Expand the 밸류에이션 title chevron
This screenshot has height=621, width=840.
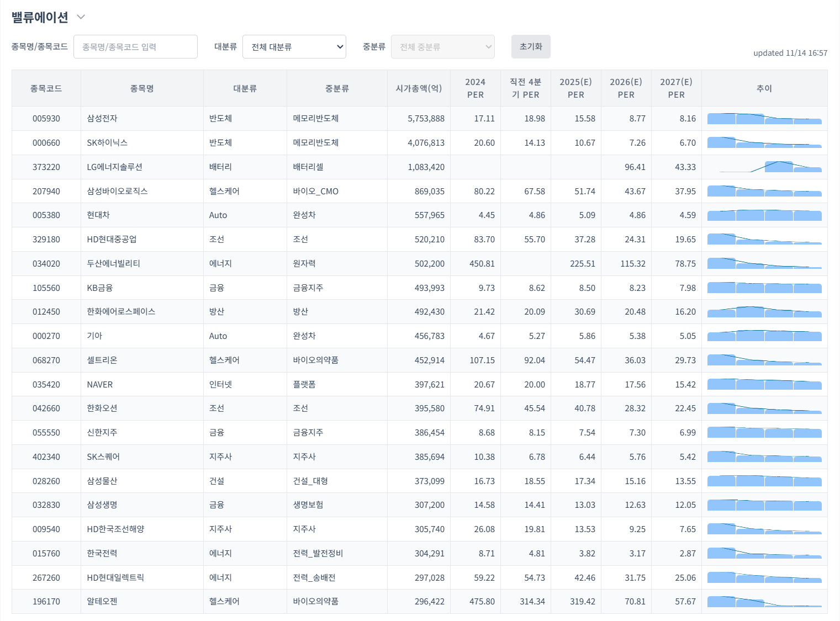click(81, 17)
